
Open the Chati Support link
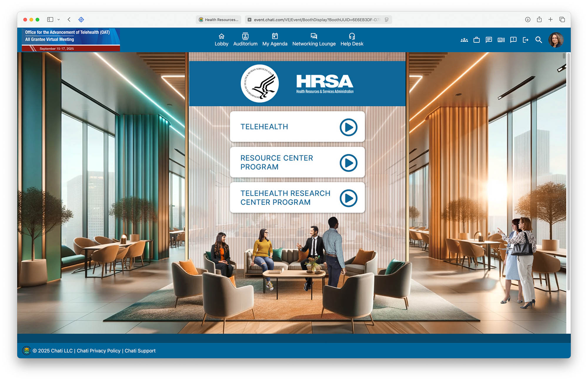click(140, 351)
